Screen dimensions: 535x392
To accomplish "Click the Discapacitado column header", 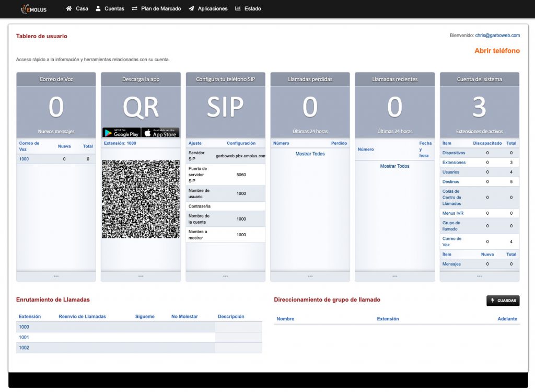I will [487, 143].
